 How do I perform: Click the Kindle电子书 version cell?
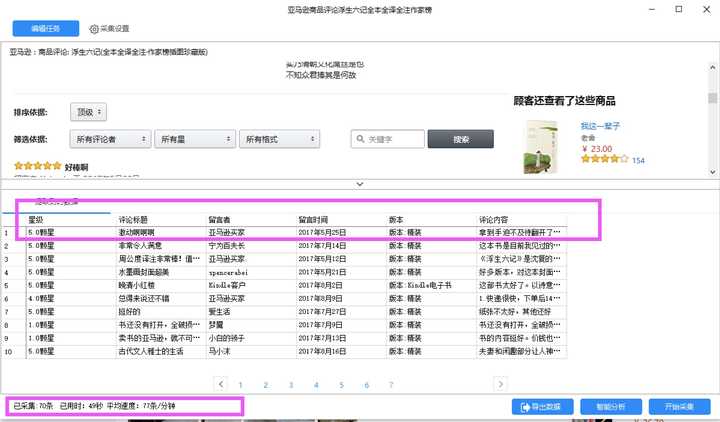[x=431, y=286]
